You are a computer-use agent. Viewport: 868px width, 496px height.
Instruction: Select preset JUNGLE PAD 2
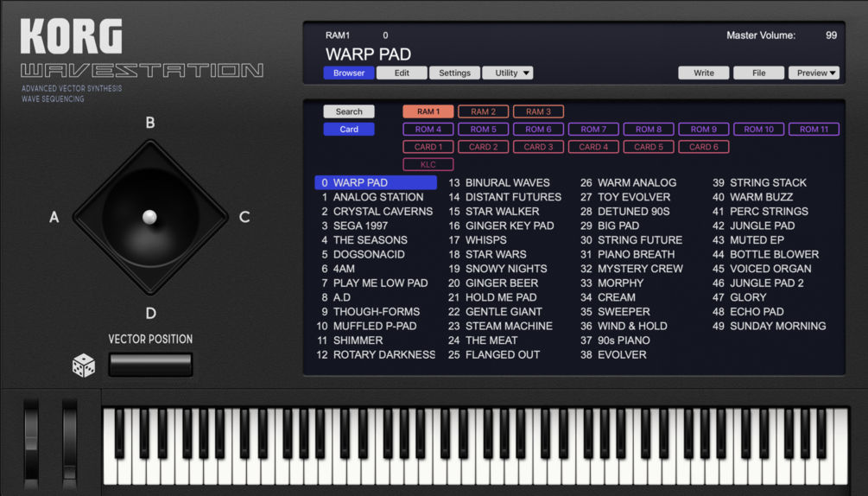point(767,283)
